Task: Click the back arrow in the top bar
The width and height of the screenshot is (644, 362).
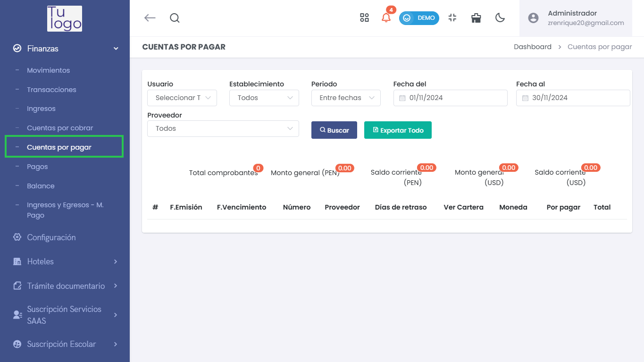Action: click(x=150, y=17)
